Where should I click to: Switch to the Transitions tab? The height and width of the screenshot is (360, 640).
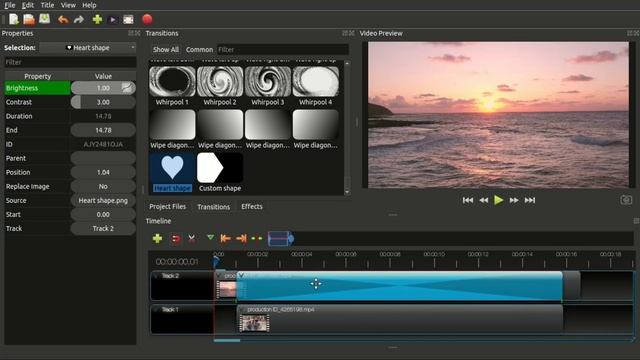click(x=213, y=207)
